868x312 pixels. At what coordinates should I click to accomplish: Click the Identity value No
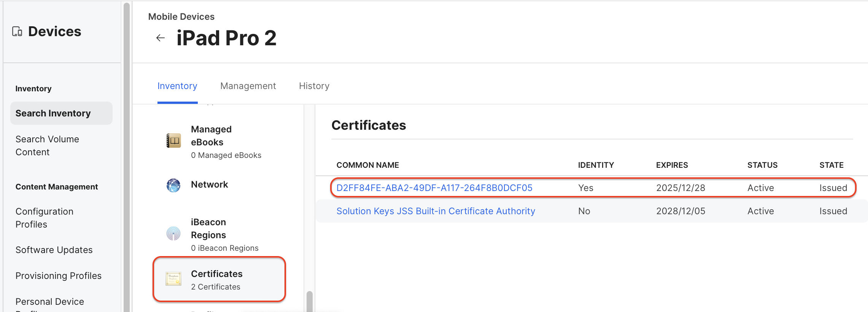point(584,211)
